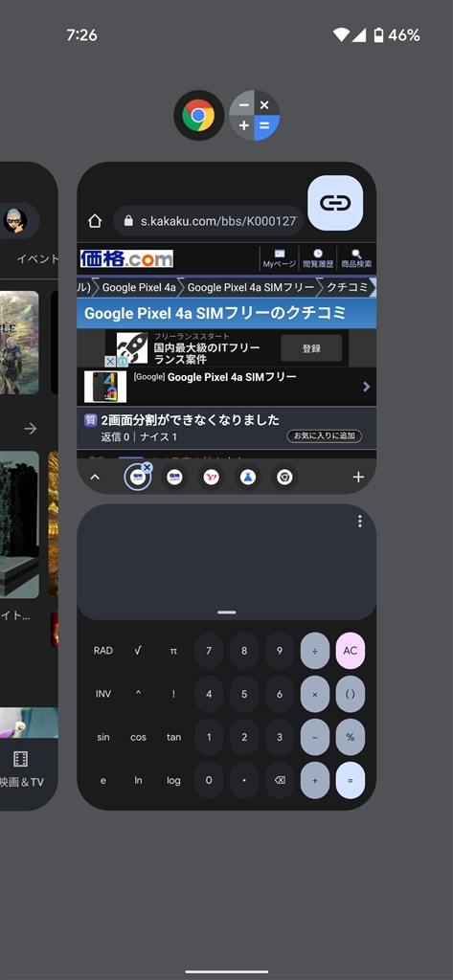Tap the link share button on Chrome card

tap(336, 203)
